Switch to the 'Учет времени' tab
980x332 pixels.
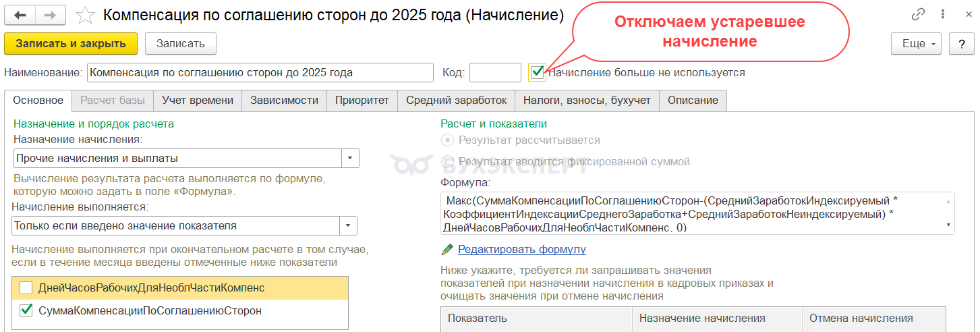(x=198, y=101)
